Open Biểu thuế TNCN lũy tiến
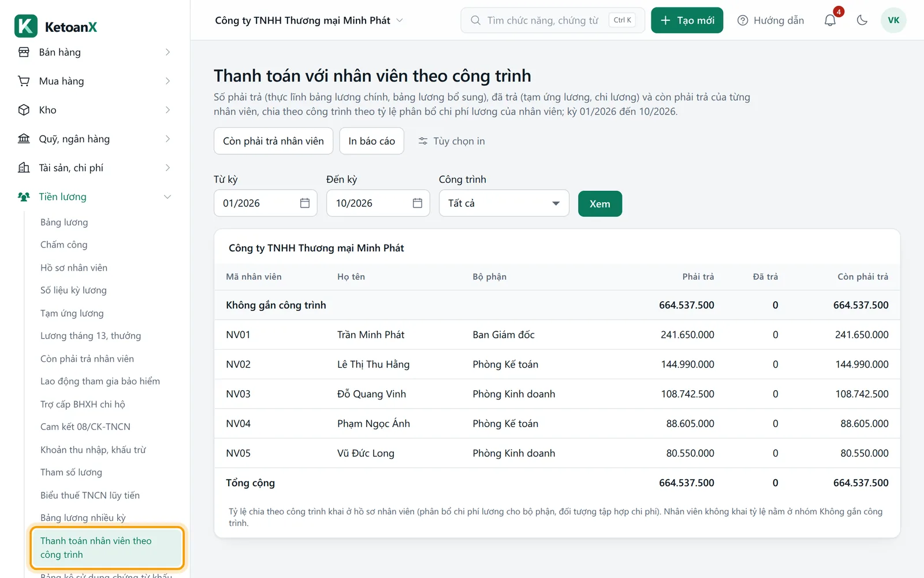The width and height of the screenshot is (924, 578). pyautogui.click(x=90, y=495)
